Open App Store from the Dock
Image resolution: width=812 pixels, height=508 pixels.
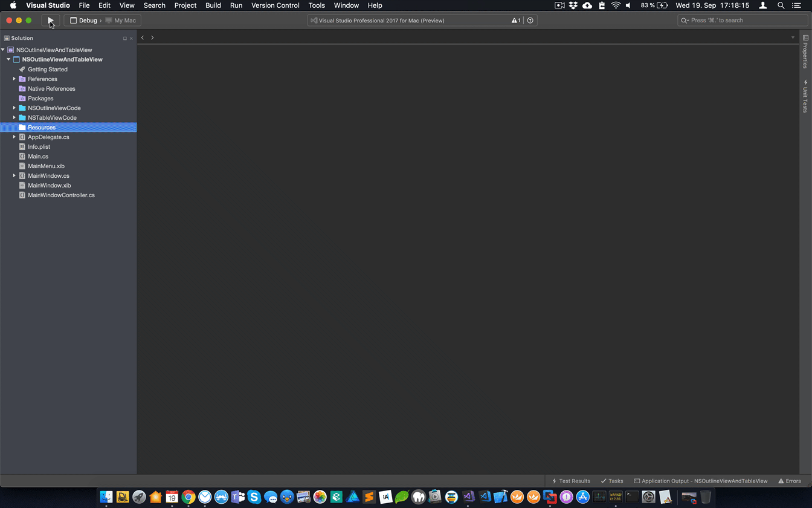pos(582,497)
